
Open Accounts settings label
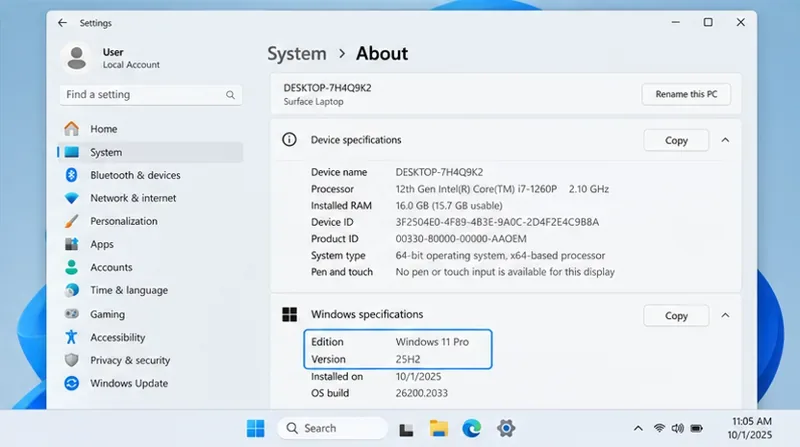pos(111,267)
